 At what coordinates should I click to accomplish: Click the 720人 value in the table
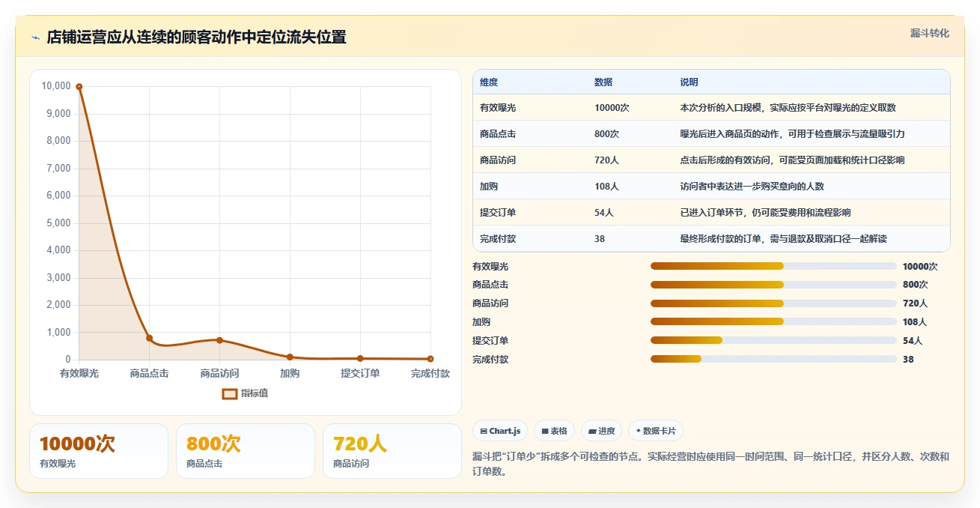[606, 160]
